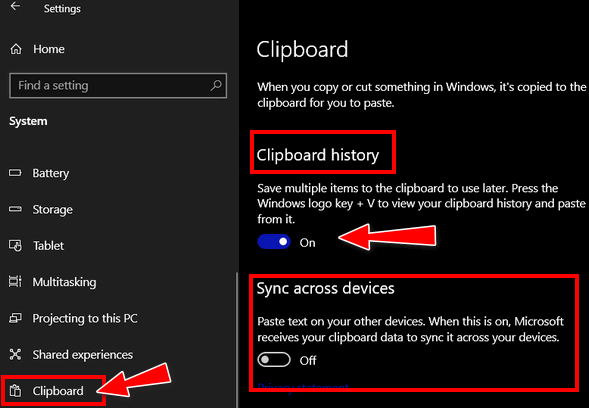This screenshot has height=408, width=589.
Task: Select Multitasking from the System list
Action: tap(64, 282)
